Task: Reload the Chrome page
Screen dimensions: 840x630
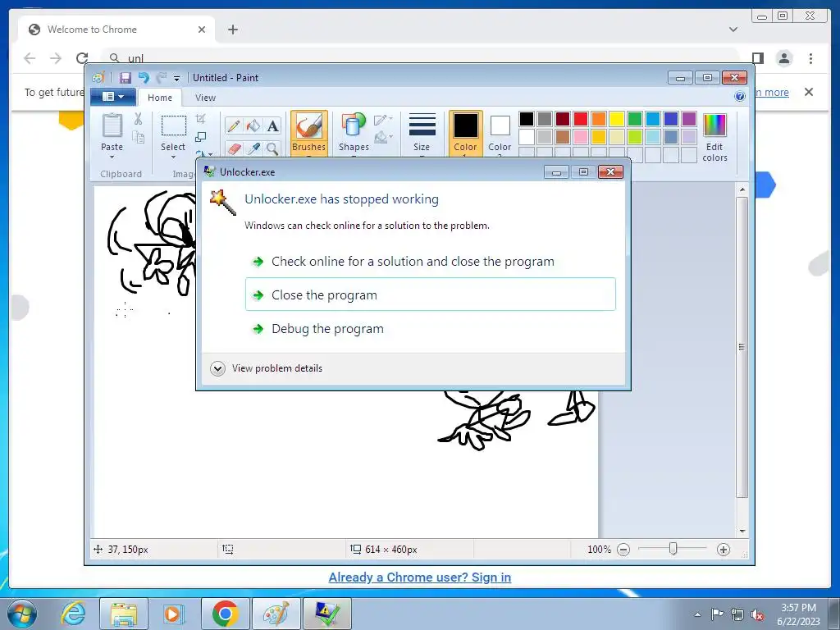Action: [82, 58]
